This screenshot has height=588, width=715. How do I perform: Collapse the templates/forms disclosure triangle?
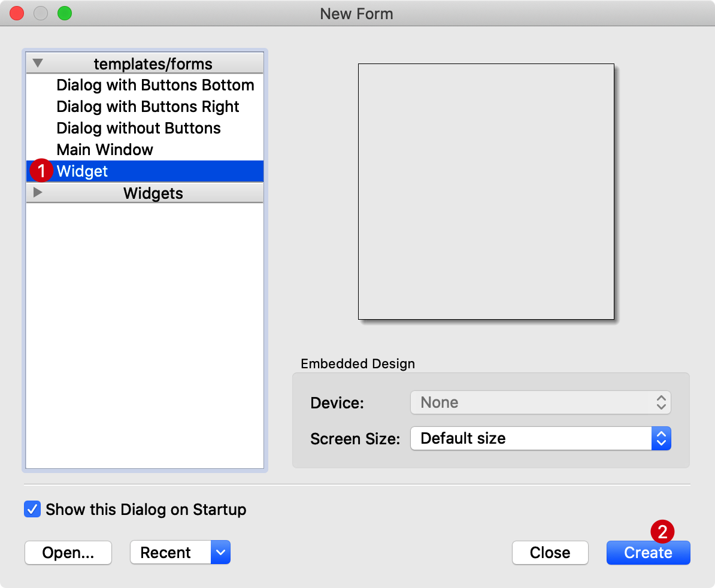pos(38,63)
